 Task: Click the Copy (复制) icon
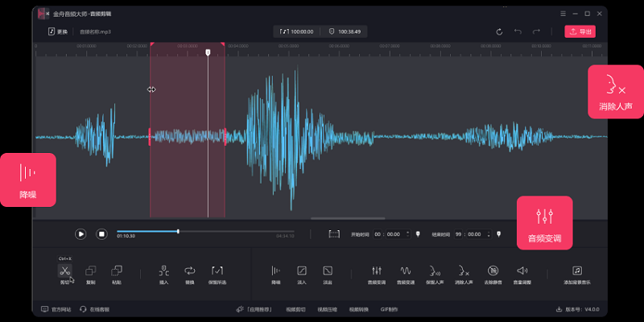[90, 271]
